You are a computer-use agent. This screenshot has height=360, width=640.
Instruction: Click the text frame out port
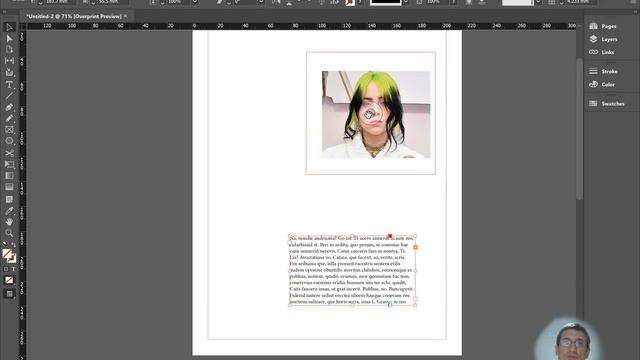tap(416, 298)
